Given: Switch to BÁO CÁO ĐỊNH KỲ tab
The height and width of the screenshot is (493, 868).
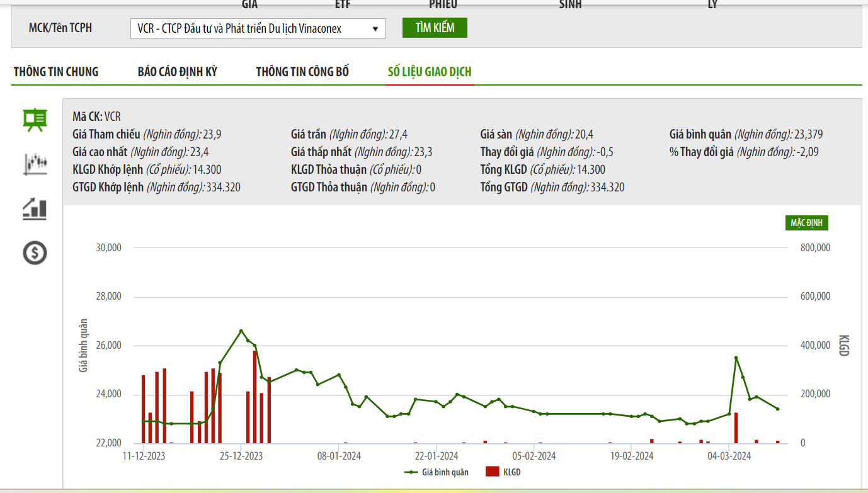Looking at the screenshot, I should coord(177,72).
